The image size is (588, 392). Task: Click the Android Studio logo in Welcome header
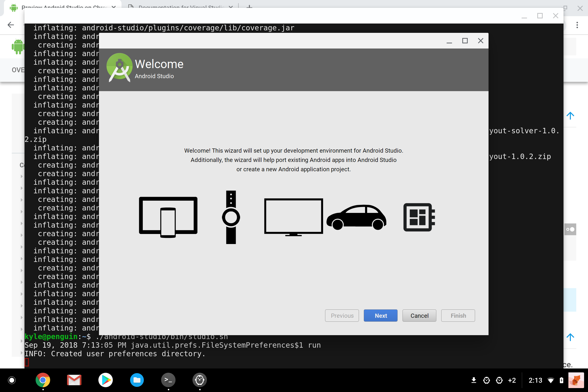(x=119, y=67)
